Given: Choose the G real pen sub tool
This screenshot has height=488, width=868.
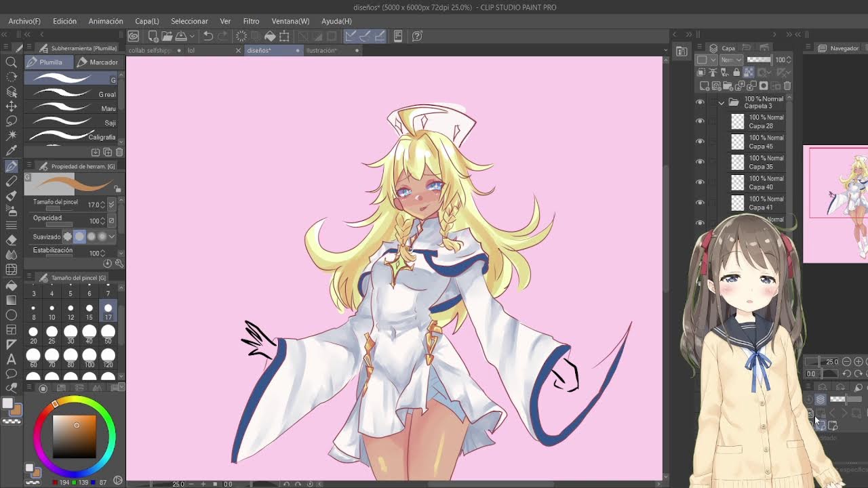Looking at the screenshot, I should [71, 94].
